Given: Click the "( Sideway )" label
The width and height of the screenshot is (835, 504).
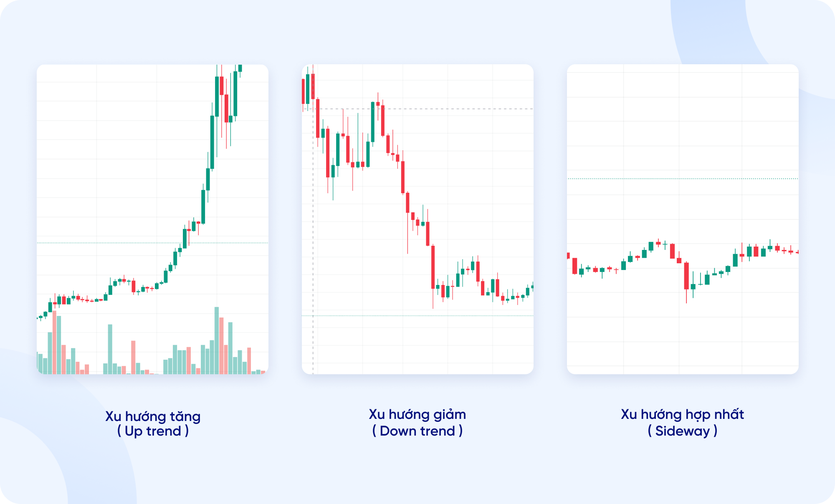Looking at the screenshot, I should (x=682, y=431).
